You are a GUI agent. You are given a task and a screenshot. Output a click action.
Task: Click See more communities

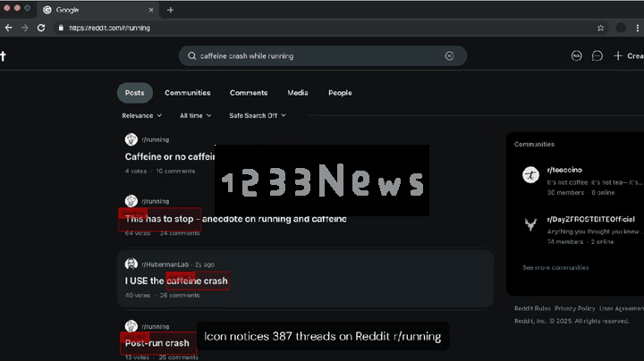[555, 267]
